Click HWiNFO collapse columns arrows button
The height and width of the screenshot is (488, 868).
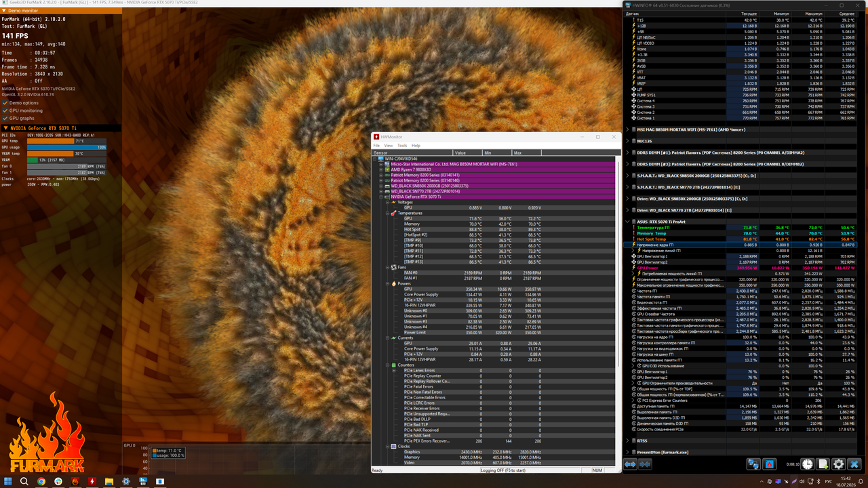pyautogui.click(x=645, y=464)
